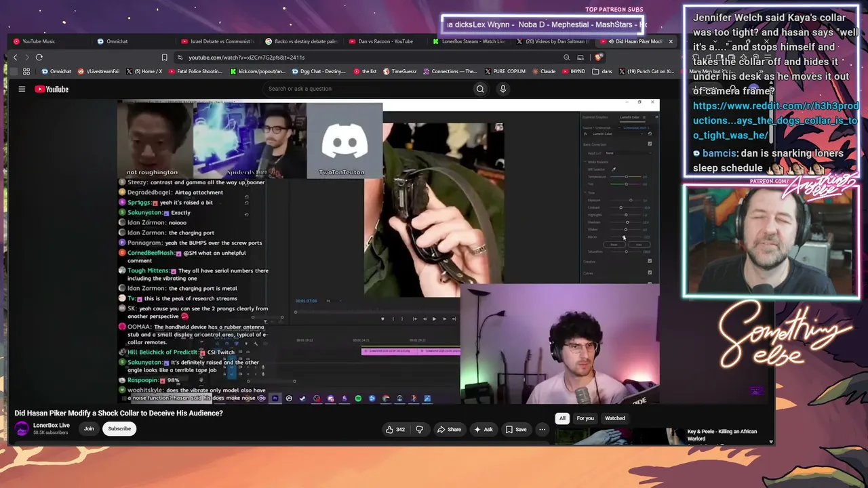Screen dimensions: 868x488
Task: Click the WB Selector eyedropper in Lumetri panel
Action: click(x=614, y=169)
